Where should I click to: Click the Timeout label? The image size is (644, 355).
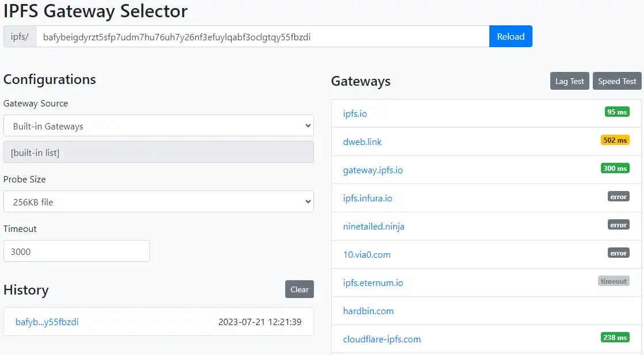coord(20,229)
